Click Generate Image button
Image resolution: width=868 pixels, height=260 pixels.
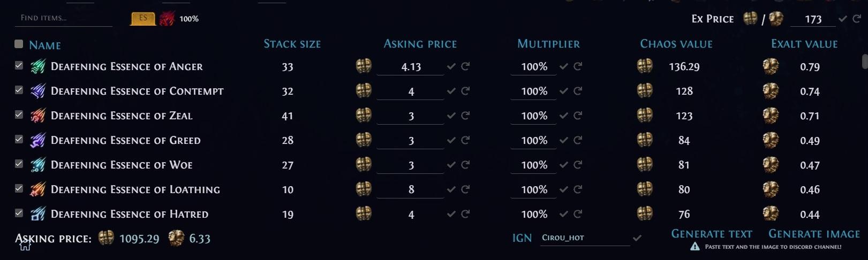pyautogui.click(x=814, y=234)
